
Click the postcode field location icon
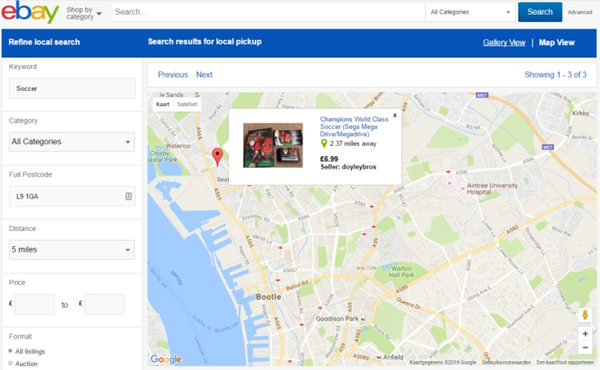(129, 196)
